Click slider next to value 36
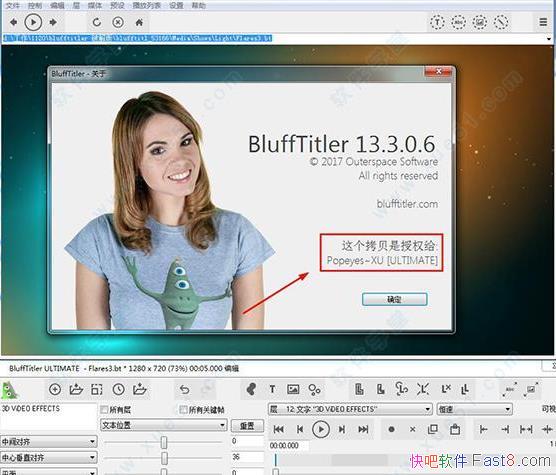 coord(164,458)
